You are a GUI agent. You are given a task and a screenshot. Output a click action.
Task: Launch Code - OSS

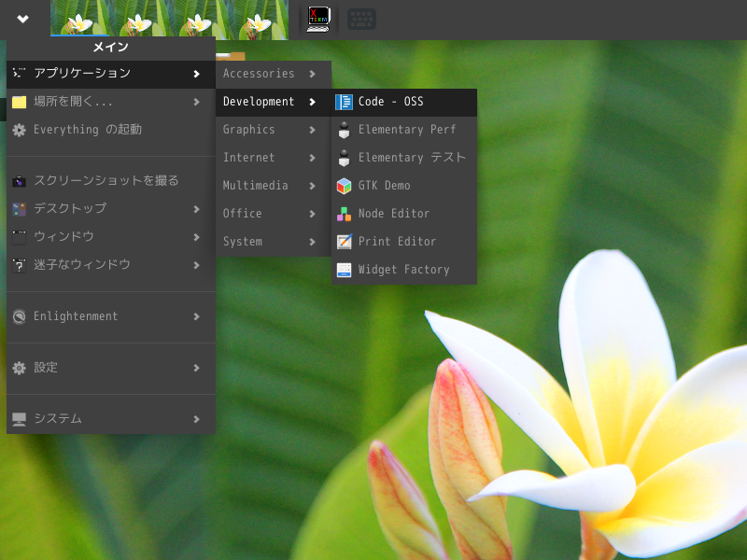[404, 102]
